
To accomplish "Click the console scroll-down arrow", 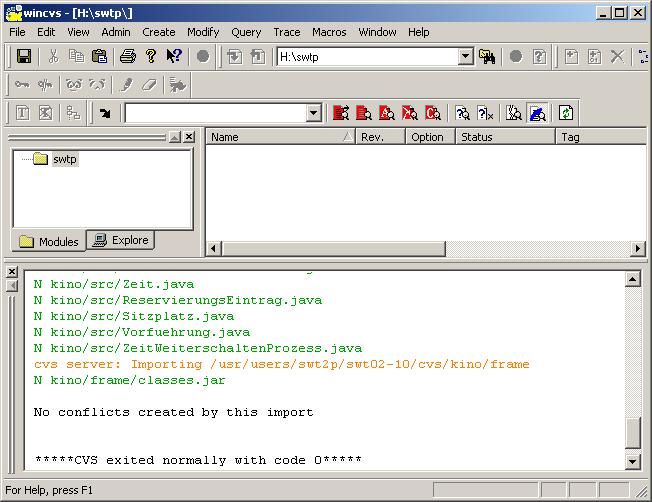I will (632, 460).
